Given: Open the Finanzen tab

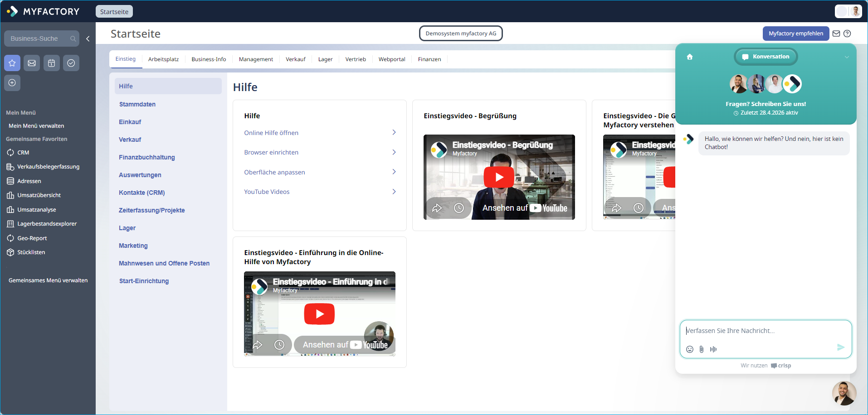Looking at the screenshot, I should [429, 59].
